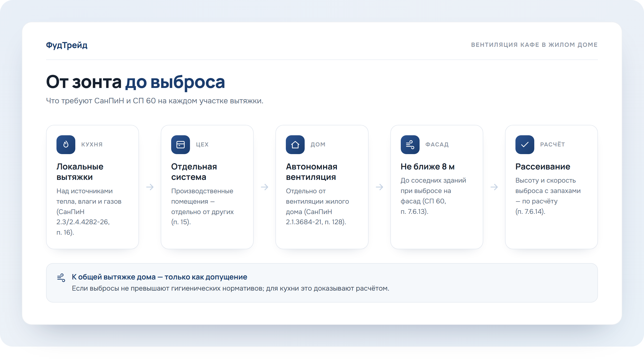Click the description До соседних зданий при выбросе
This screenshot has width=644, height=359.
(x=433, y=196)
